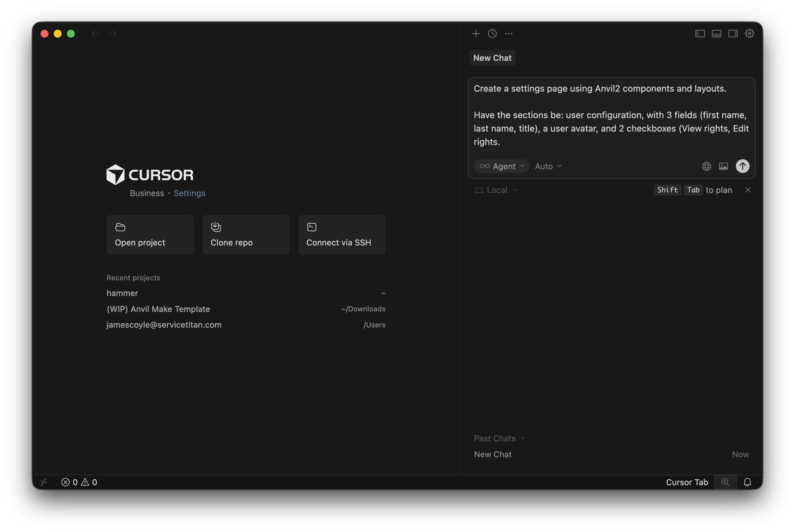Click the Clone repo card

[246, 235]
